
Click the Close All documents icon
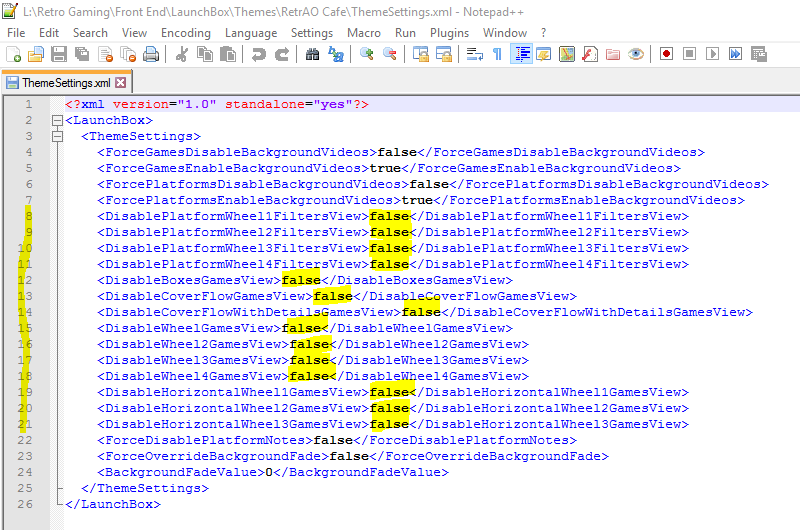(128, 54)
